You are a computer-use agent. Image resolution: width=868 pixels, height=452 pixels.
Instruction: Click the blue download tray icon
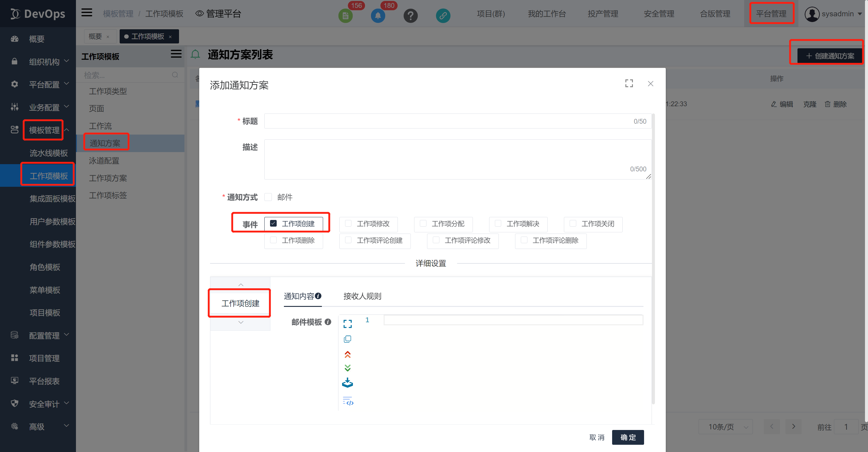pyautogui.click(x=348, y=383)
